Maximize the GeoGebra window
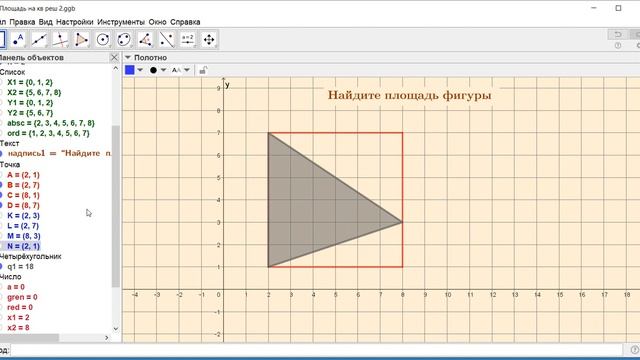Viewport: 640px width, 360px height. coord(618,8)
